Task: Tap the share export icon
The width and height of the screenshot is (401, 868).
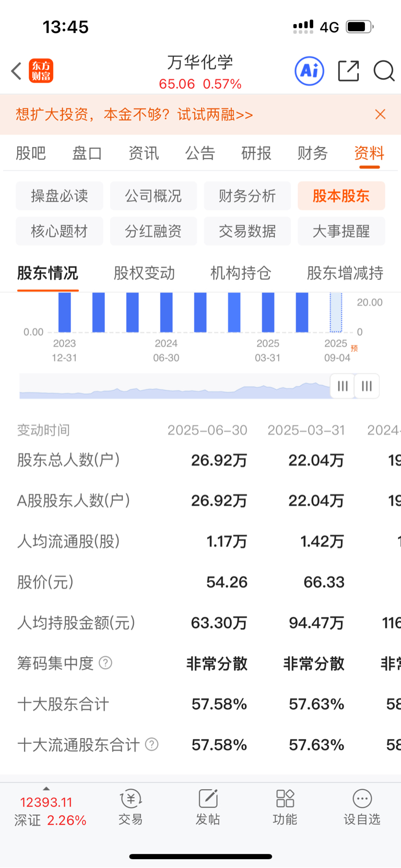Action: (x=348, y=71)
